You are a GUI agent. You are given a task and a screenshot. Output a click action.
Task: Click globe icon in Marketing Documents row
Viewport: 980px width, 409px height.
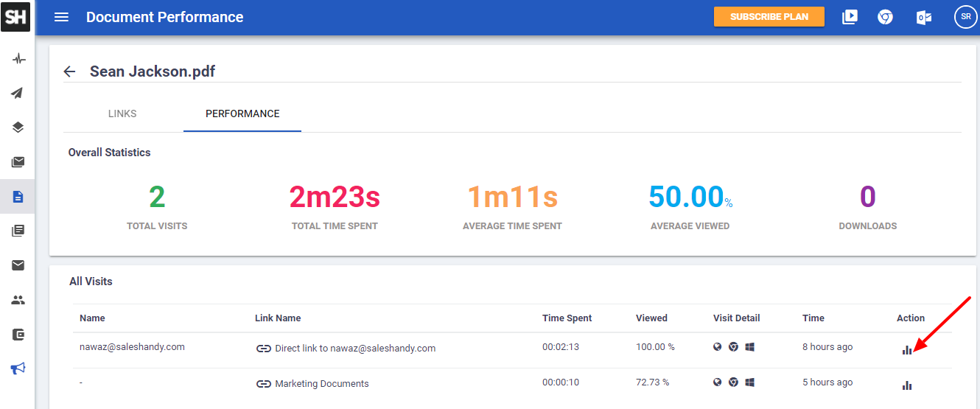click(718, 382)
